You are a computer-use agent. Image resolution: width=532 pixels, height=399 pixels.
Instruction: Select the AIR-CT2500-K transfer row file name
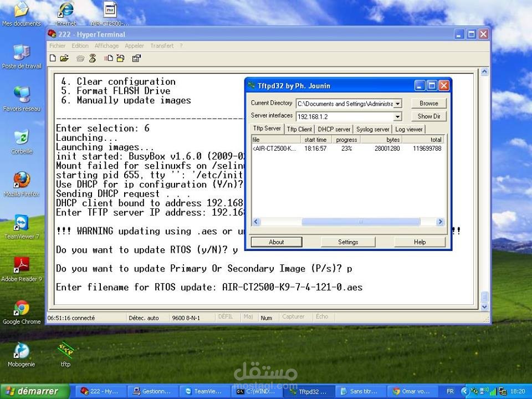pos(274,149)
